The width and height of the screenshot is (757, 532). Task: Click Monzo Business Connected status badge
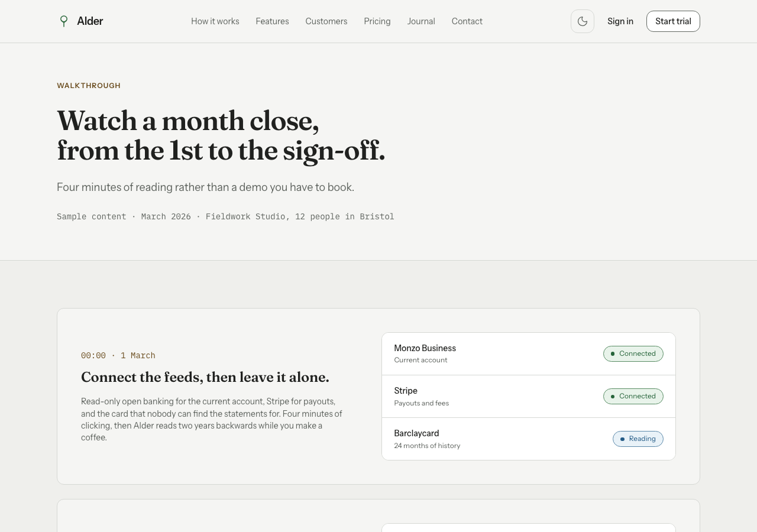tap(633, 353)
